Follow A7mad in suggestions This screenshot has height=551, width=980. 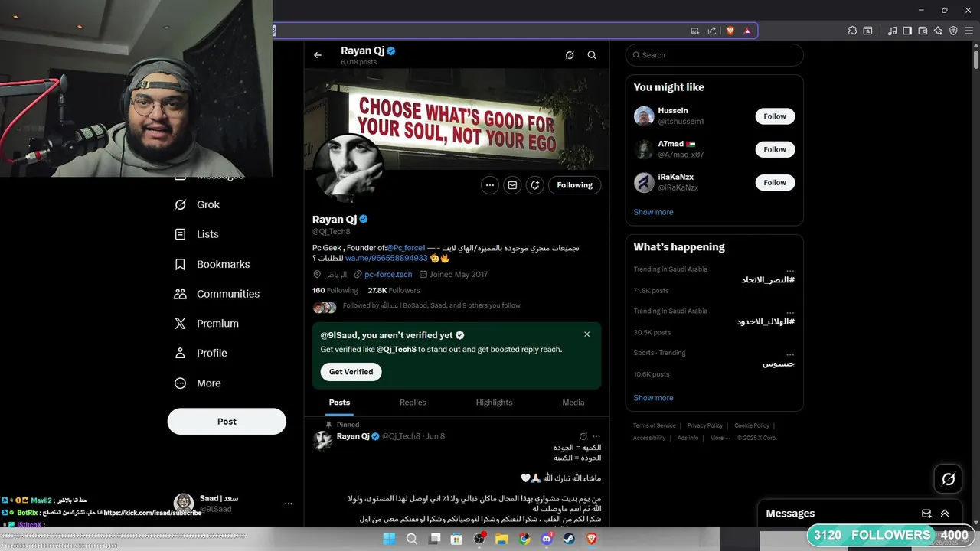[775, 149]
